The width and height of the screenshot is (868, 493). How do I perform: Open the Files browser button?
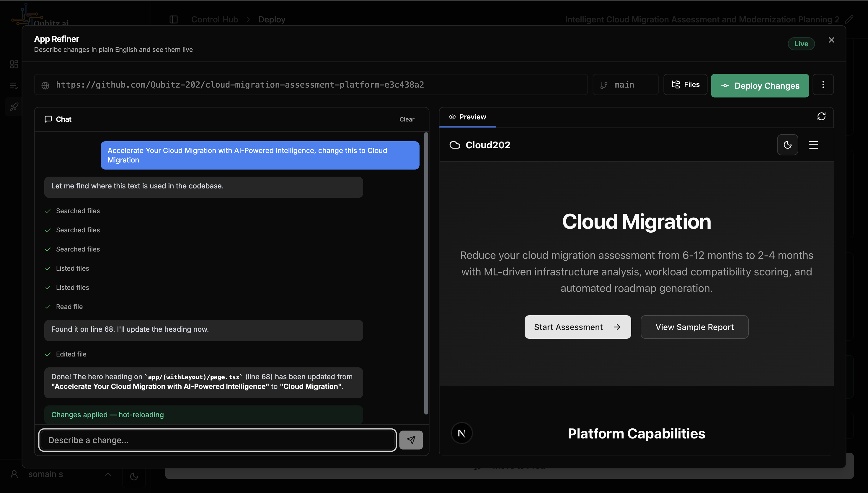685,85
